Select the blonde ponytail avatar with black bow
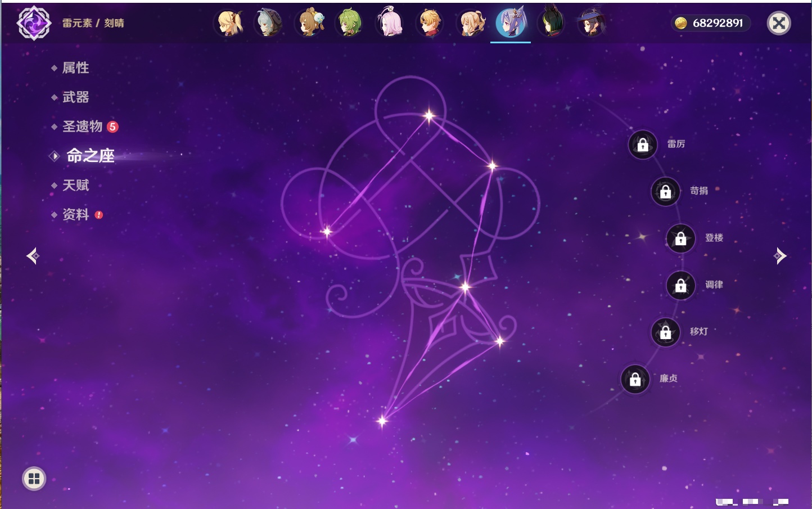This screenshot has height=509, width=812. click(471, 23)
